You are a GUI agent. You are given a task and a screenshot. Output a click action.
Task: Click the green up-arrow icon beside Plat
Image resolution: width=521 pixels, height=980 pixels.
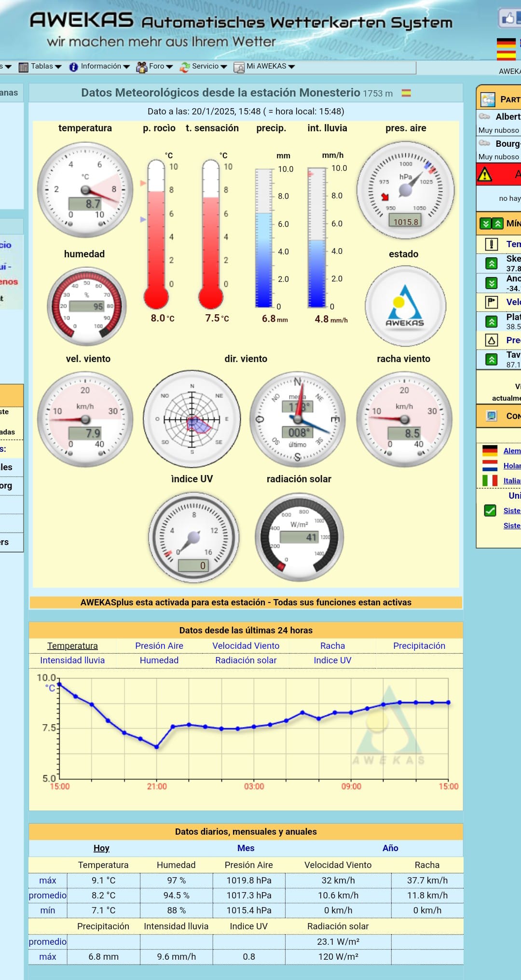pos(491,322)
